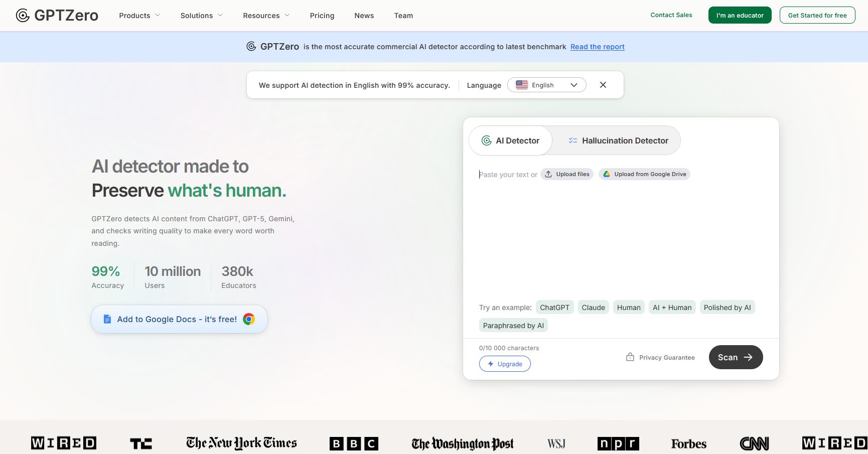
Task: Dismiss the language banner with X
Action: (x=603, y=85)
